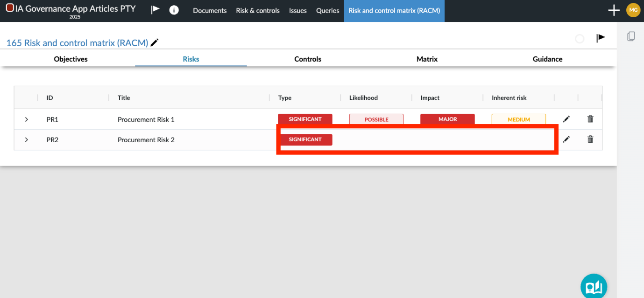Sort by the Type column header
The height and width of the screenshot is (298, 644).
click(x=285, y=98)
